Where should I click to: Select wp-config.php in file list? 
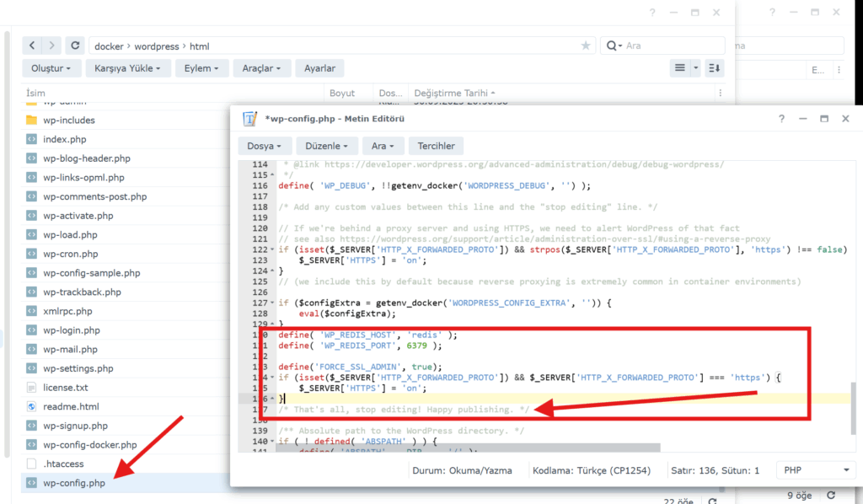click(x=74, y=483)
